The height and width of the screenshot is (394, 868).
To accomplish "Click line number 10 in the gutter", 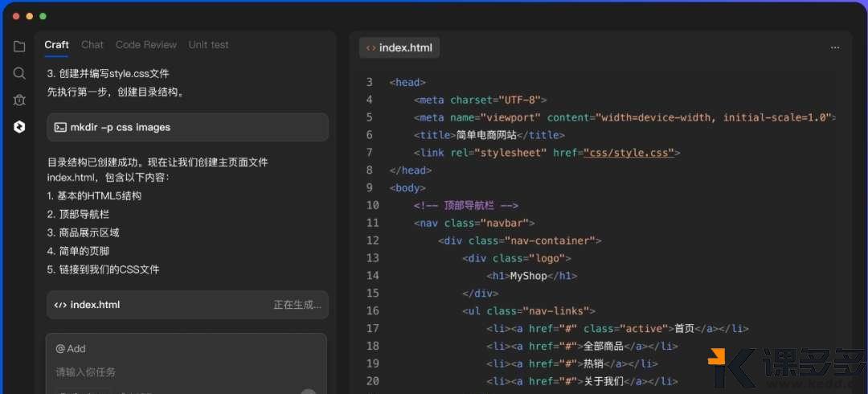I will tap(373, 205).
